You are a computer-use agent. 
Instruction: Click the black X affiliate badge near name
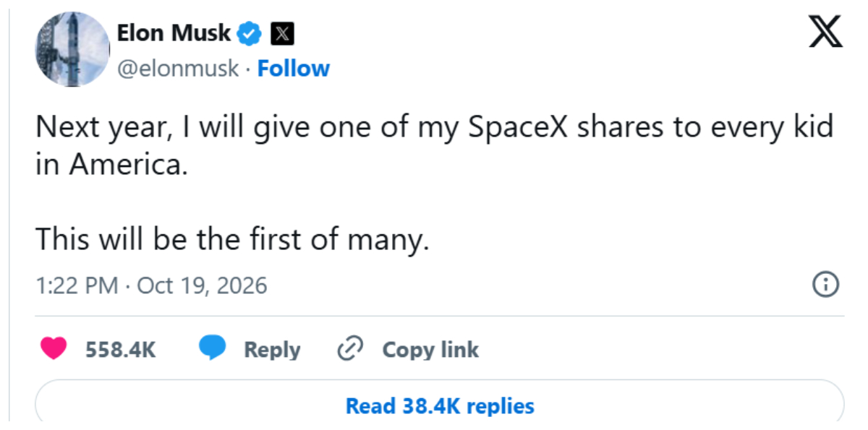(281, 33)
